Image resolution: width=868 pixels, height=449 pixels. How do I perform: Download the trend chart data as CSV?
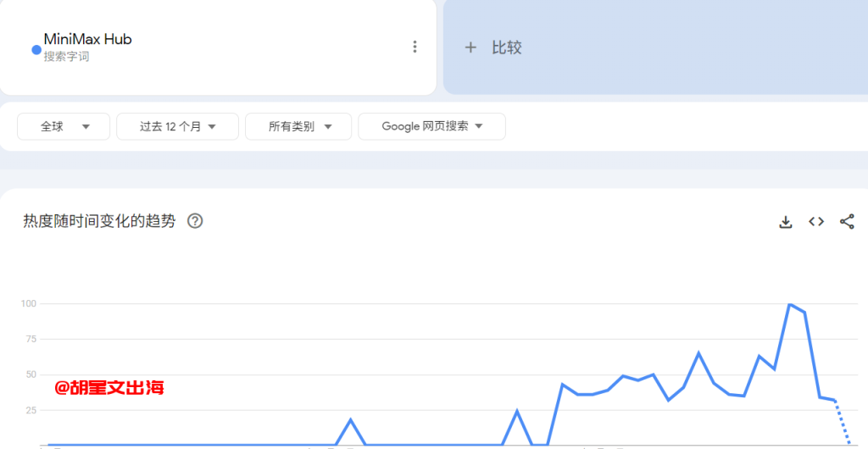[x=786, y=222]
